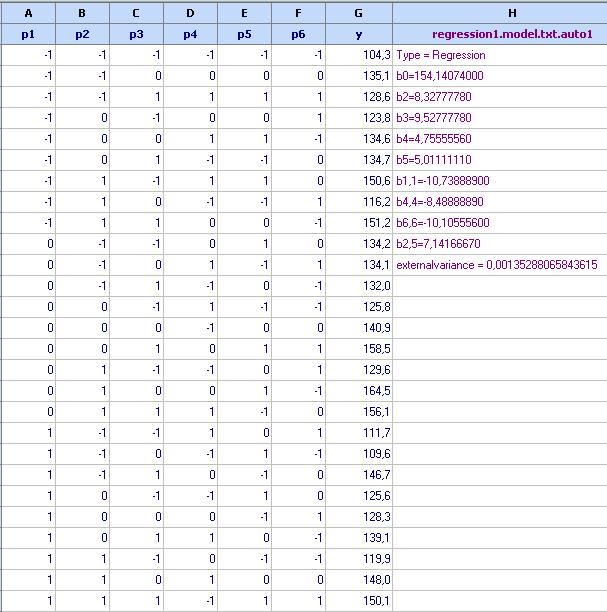Click column G letter header
607x612 pixels.
point(359,12)
